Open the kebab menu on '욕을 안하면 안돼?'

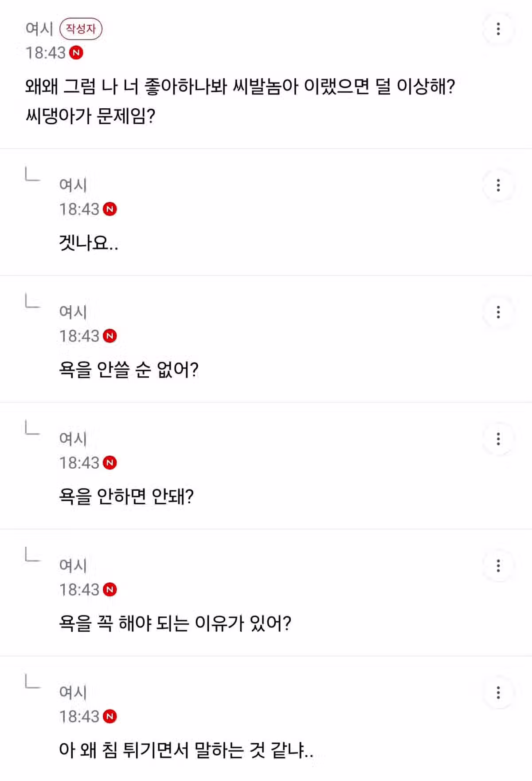[497, 438]
